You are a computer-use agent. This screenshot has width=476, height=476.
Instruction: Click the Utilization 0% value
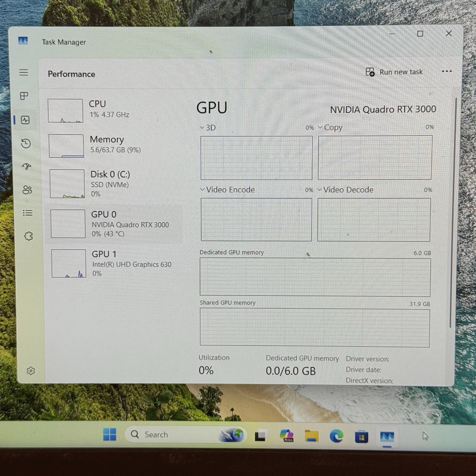206,370
